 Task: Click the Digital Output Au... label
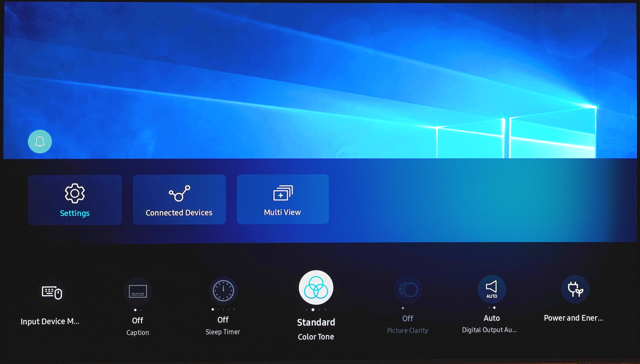[x=489, y=330]
